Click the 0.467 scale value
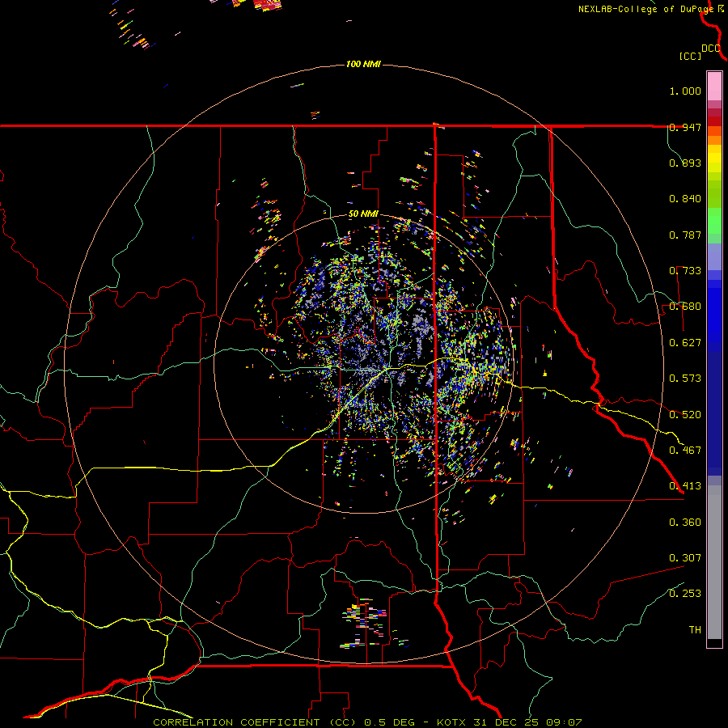This screenshot has width=728, height=728. (685, 450)
